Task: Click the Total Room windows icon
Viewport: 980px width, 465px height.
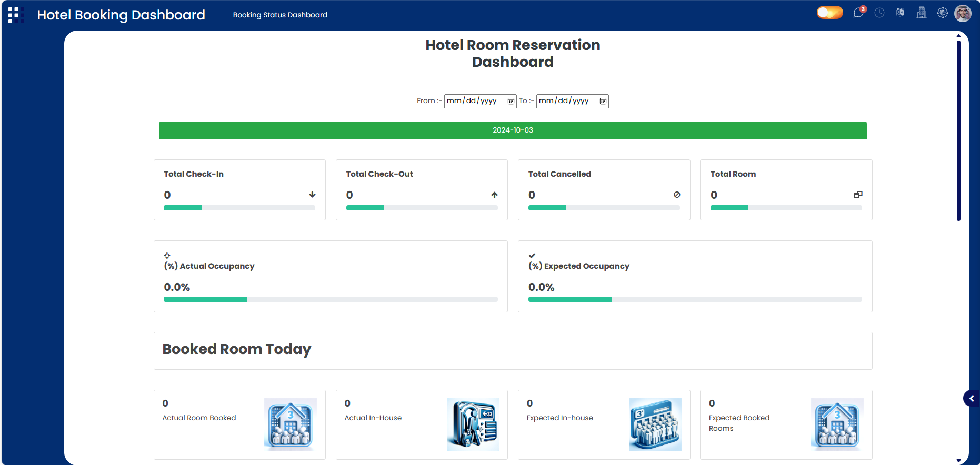Action: (858, 195)
